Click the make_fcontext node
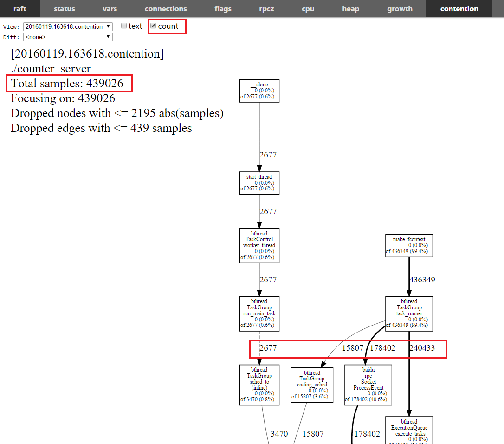Viewport: 504px width, 444px height. point(409,245)
